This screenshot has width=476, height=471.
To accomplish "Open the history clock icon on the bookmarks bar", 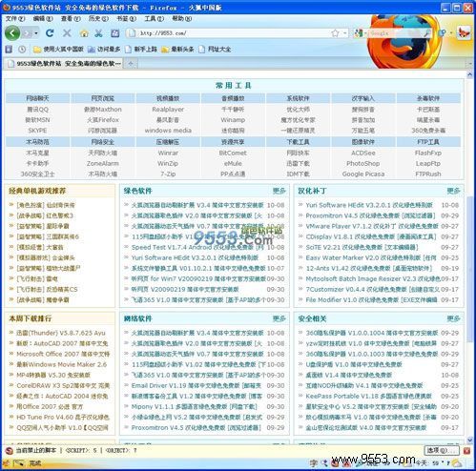I will click(x=22, y=50).
